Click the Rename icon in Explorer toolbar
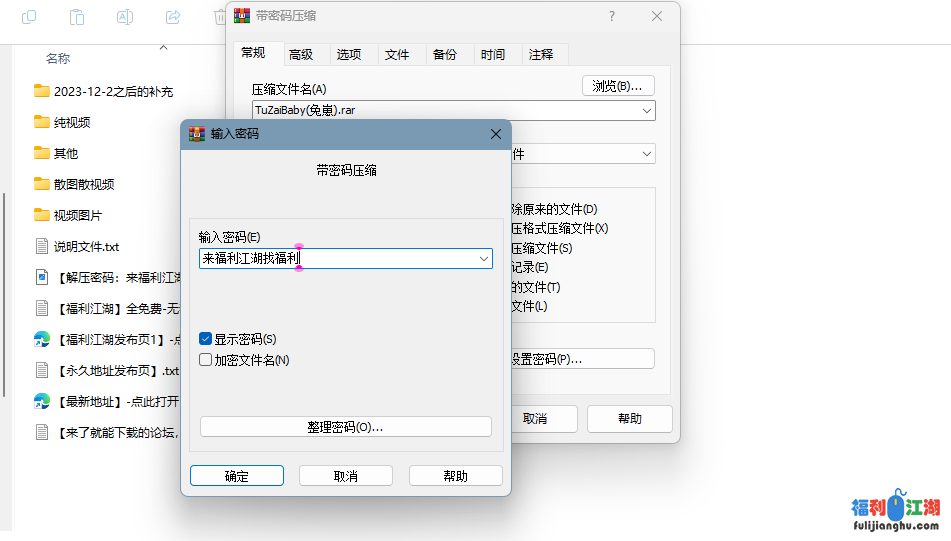This screenshot has width=951, height=541. coord(125,17)
